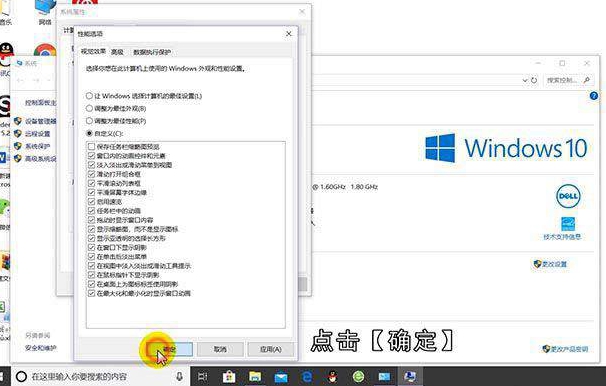
Task: Click the search magnifier icon in System window
Action: [x=587, y=80]
